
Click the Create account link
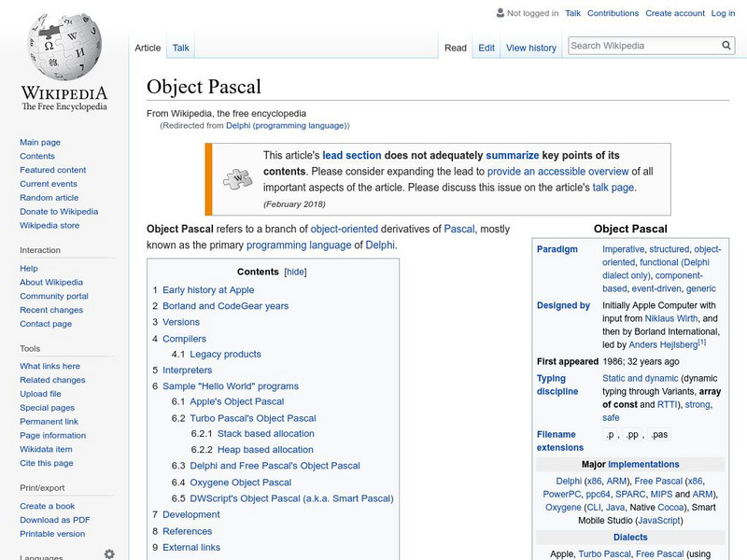(675, 13)
